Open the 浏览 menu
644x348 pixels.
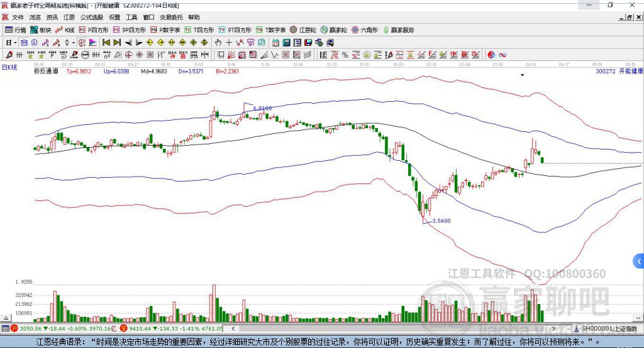(35, 17)
